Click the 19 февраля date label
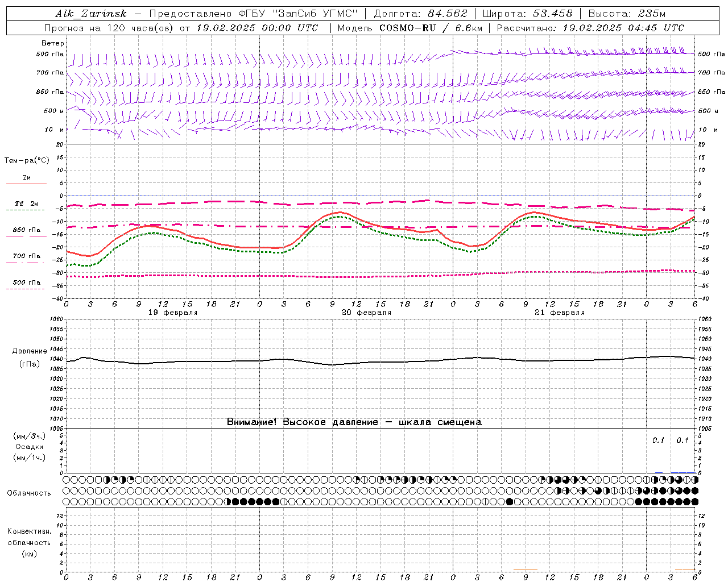Viewport: 728px width, 582px height. [173, 313]
